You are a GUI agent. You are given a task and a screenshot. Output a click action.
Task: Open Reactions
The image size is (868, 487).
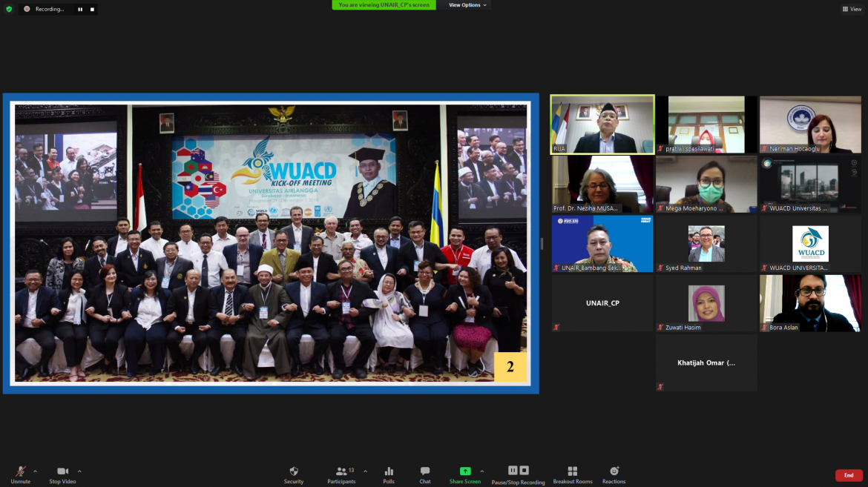point(614,475)
